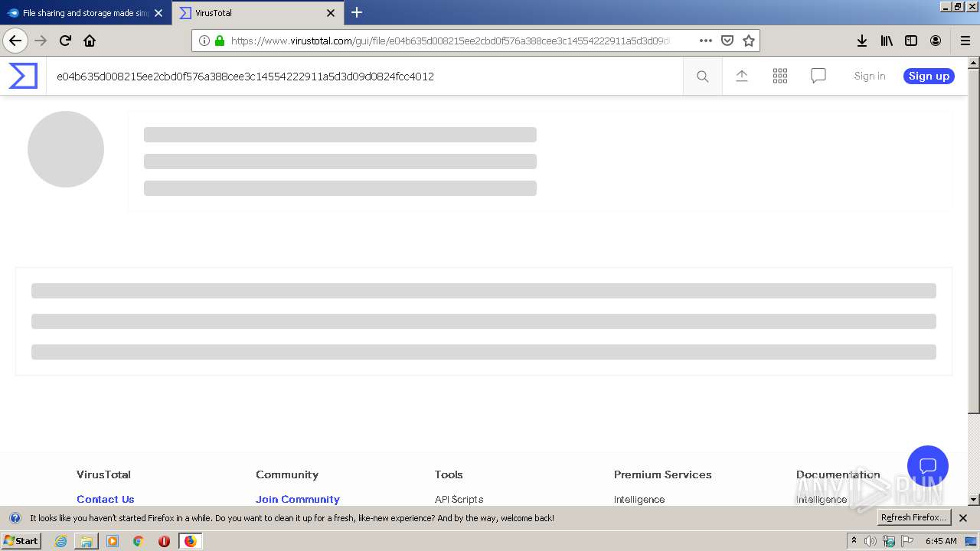Screen dimensions: 980x551
Task: Click the Sign up button
Action: (929, 76)
